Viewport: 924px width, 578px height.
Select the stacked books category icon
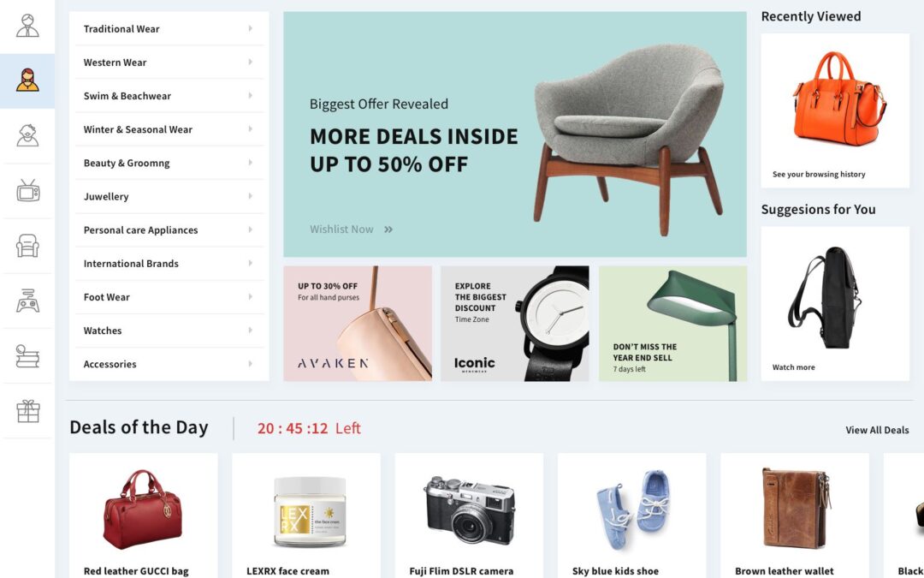click(27, 355)
